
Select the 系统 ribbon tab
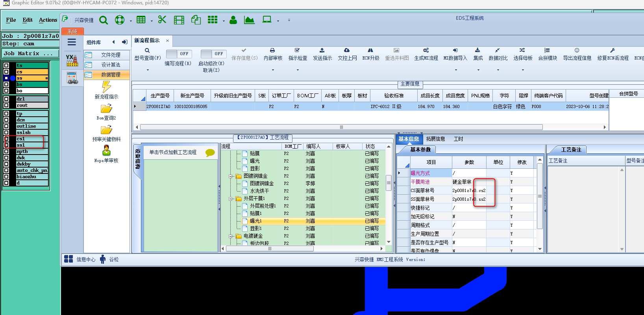72,32
